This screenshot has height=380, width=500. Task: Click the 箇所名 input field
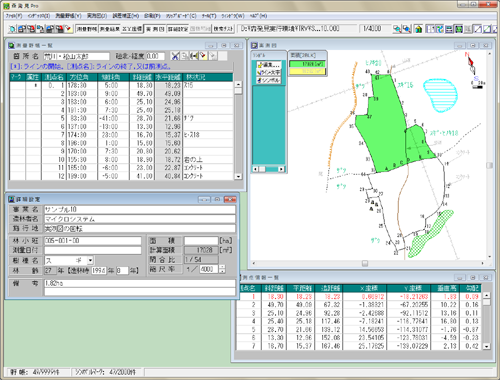tap(76, 56)
